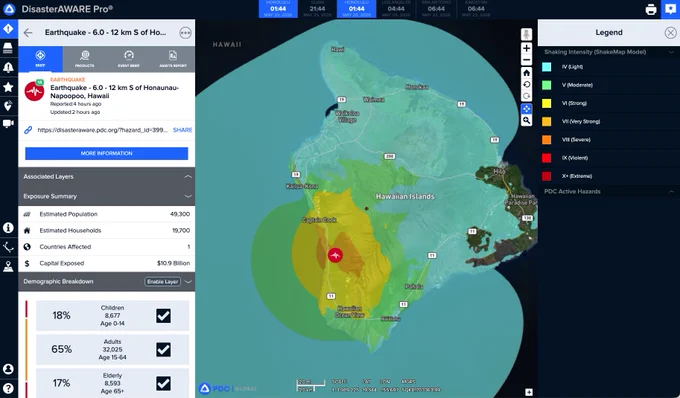This screenshot has height=398, width=680.
Task: Switch to the Event Brief tab
Action: [x=129, y=59]
